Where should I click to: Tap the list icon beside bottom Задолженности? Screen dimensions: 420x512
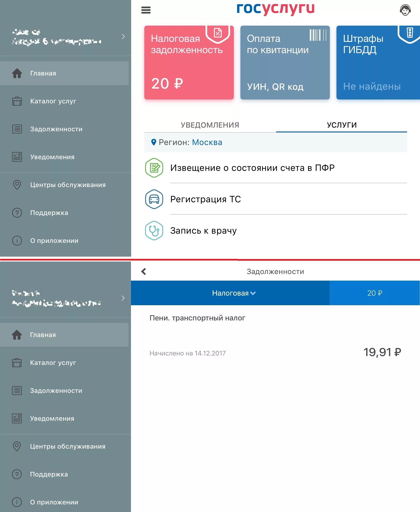17,391
